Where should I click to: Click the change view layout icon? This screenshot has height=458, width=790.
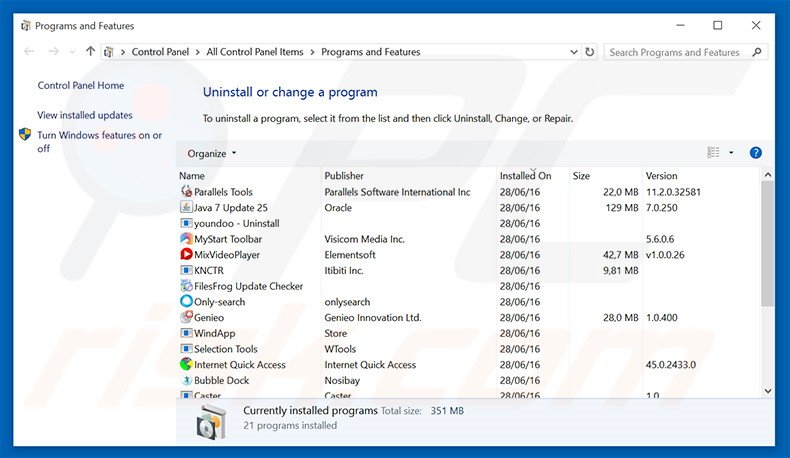point(713,153)
